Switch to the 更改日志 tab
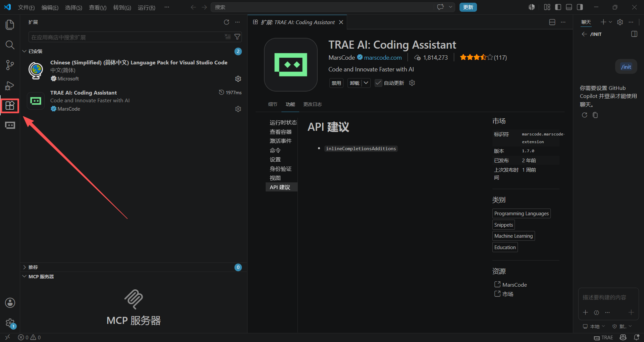Viewport: 644px width, 342px height. (x=313, y=104)
